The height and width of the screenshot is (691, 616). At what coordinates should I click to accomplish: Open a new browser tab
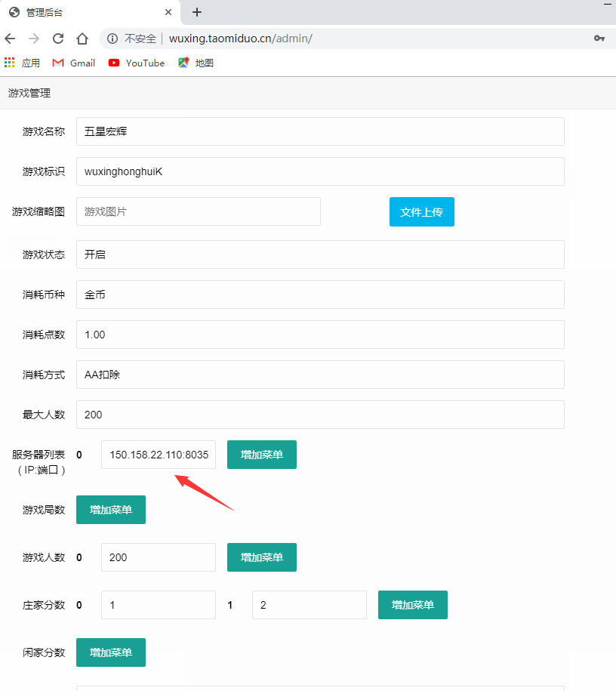196,12
